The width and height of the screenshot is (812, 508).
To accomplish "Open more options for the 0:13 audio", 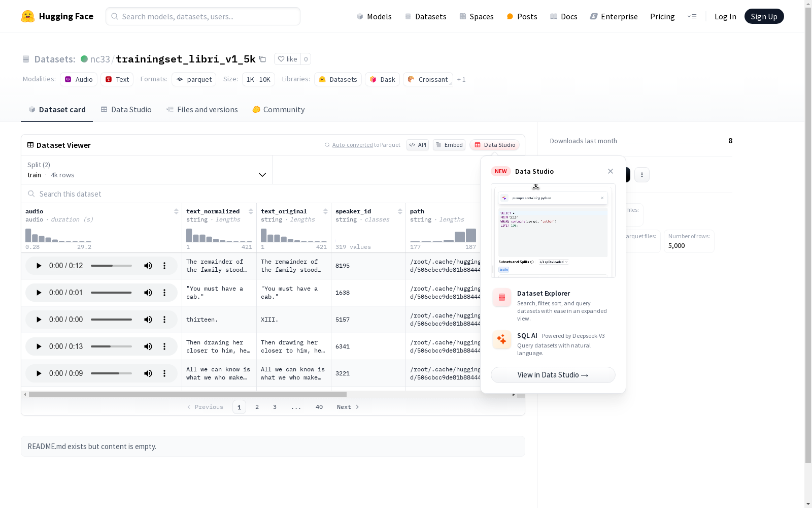I will pos(164,346).
